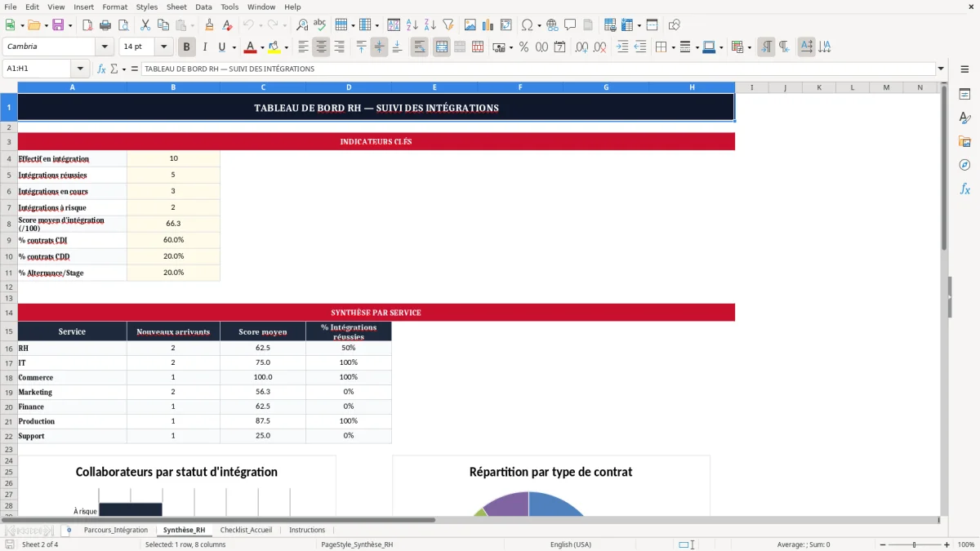Image resolution: width=980 pixels, height=551 pixels.
Task: Click the Save document icon
Action: 58,25
